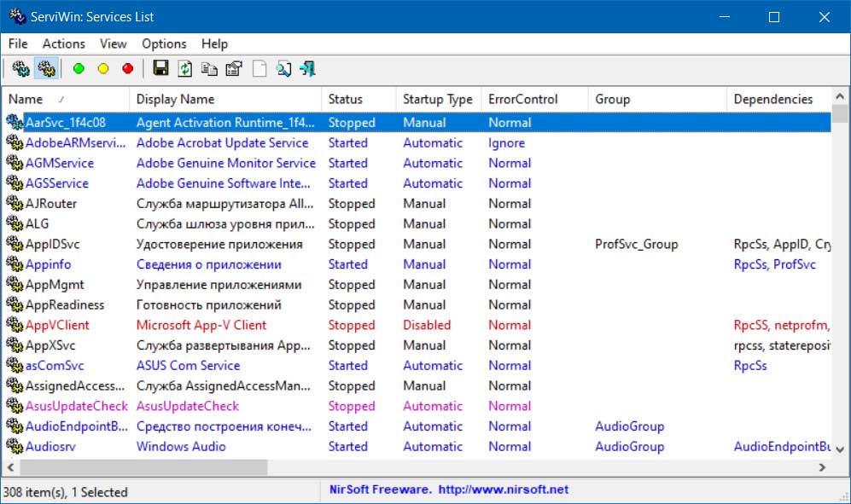Click the blank page report icon

tap(259, 69)
